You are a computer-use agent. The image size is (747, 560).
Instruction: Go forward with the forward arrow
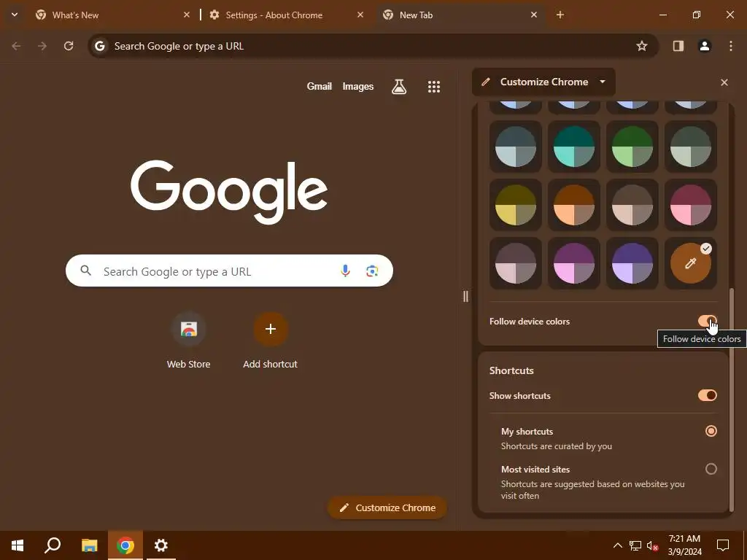(42, 46)
